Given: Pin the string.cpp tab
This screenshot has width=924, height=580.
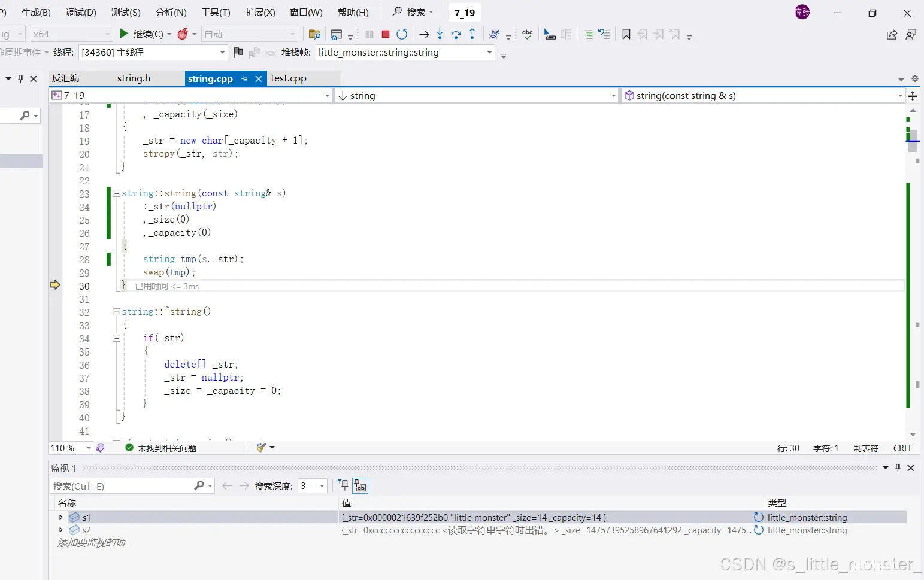Looking at the screenshot, I should 244,78.
